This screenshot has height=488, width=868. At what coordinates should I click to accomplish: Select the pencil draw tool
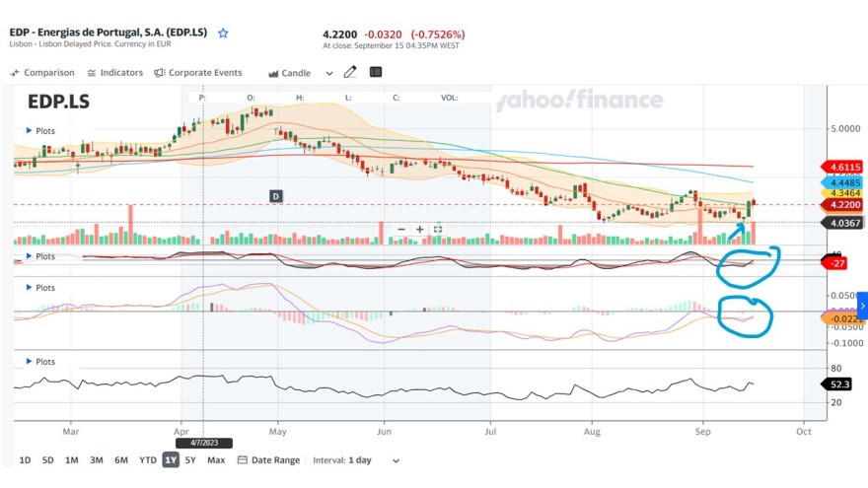350,72
